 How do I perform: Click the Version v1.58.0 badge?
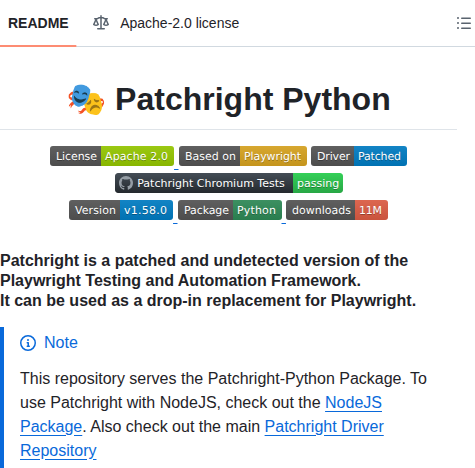[121, 210]
